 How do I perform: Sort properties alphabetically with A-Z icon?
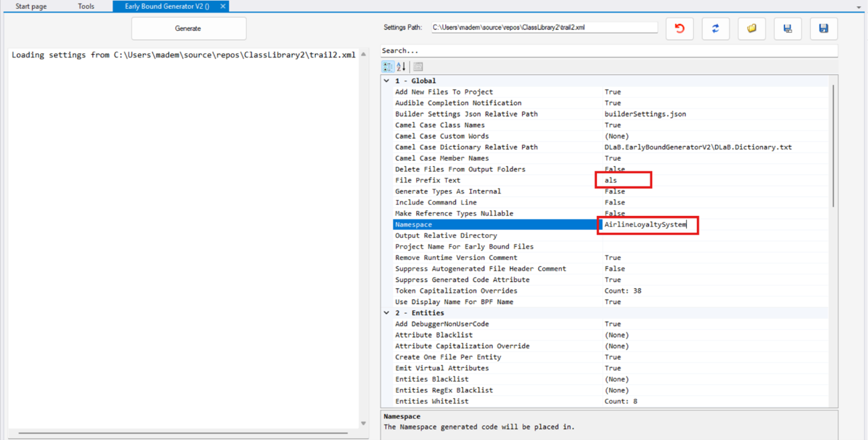(401, 67)
